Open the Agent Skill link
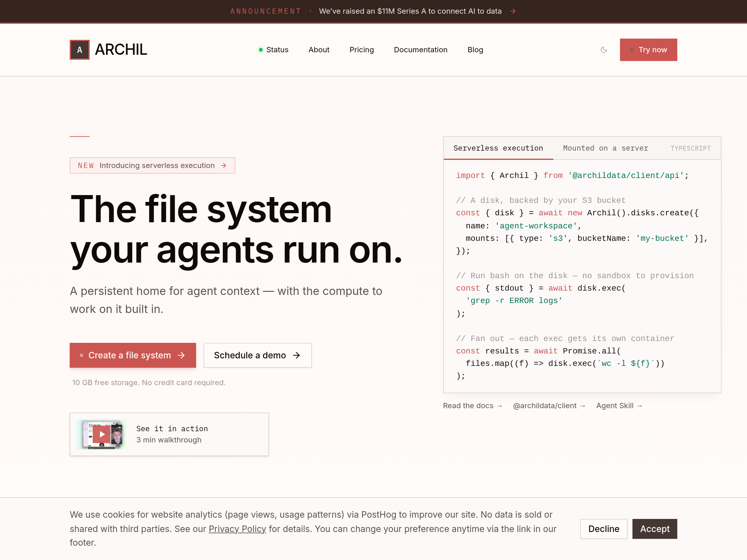 click(x=619, y=406)
